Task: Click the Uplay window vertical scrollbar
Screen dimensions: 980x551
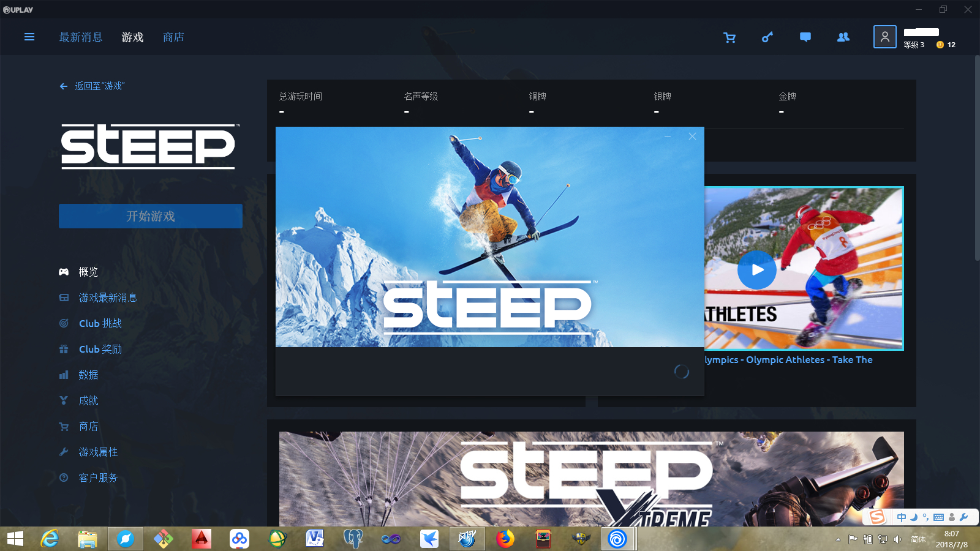Action: point(977,159)
